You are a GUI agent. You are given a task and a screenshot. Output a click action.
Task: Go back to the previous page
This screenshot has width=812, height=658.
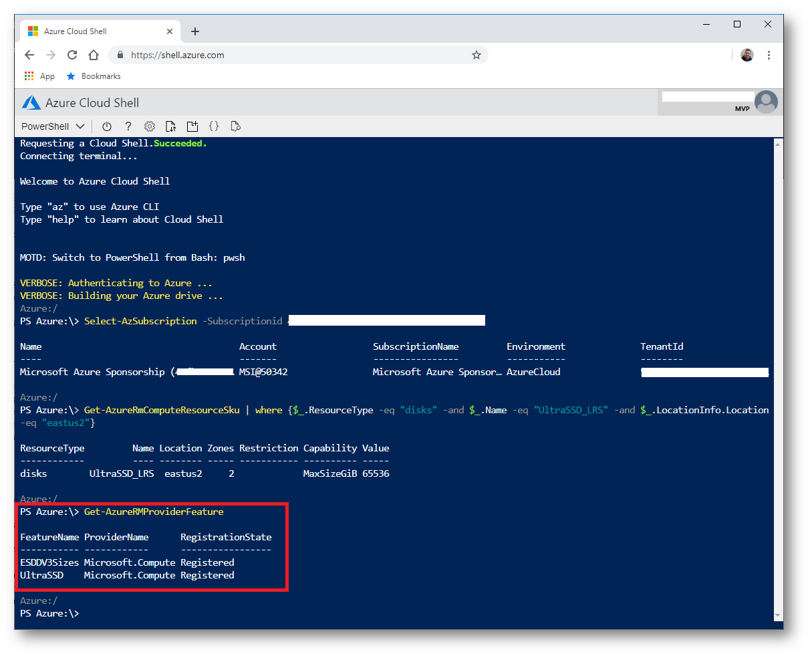[29, 55]
